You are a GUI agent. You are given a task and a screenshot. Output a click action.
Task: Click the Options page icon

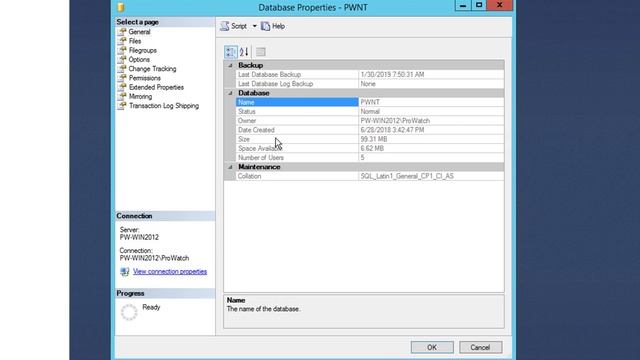[x=122, y=60]
